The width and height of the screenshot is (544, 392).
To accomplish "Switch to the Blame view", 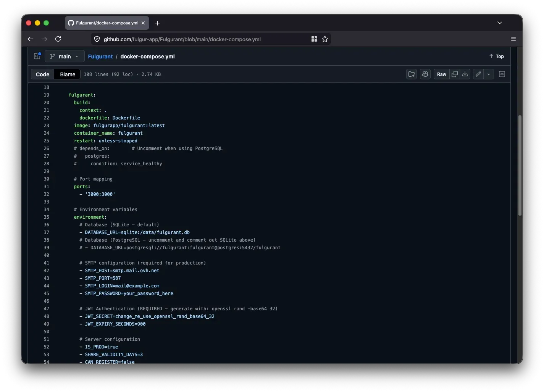I will pyautogui.click(x=67, y=74).
